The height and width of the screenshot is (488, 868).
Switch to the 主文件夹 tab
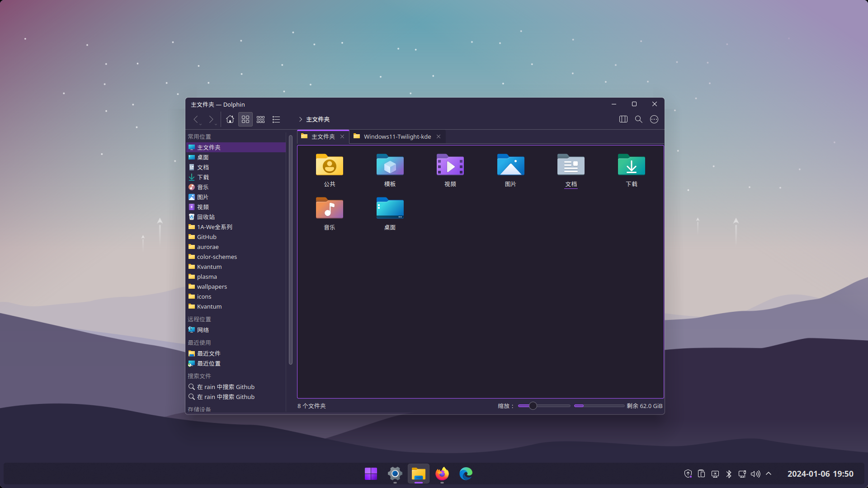click(x=323, y=136)
